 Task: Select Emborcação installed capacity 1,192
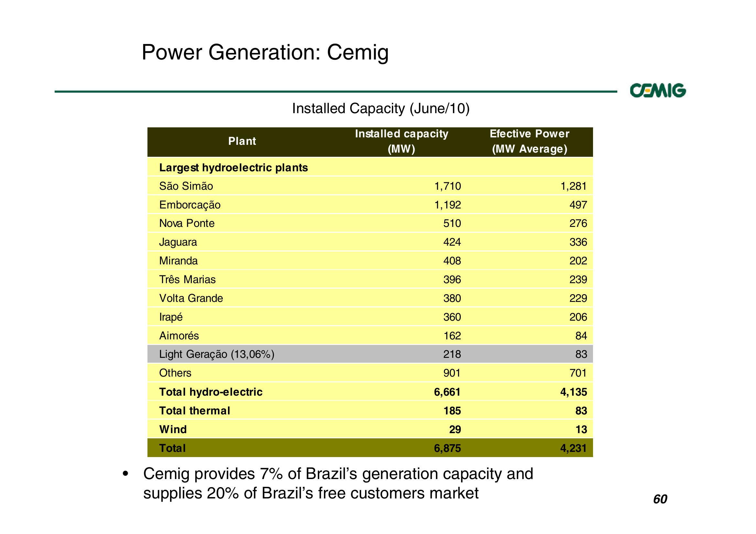pos(448,205)
